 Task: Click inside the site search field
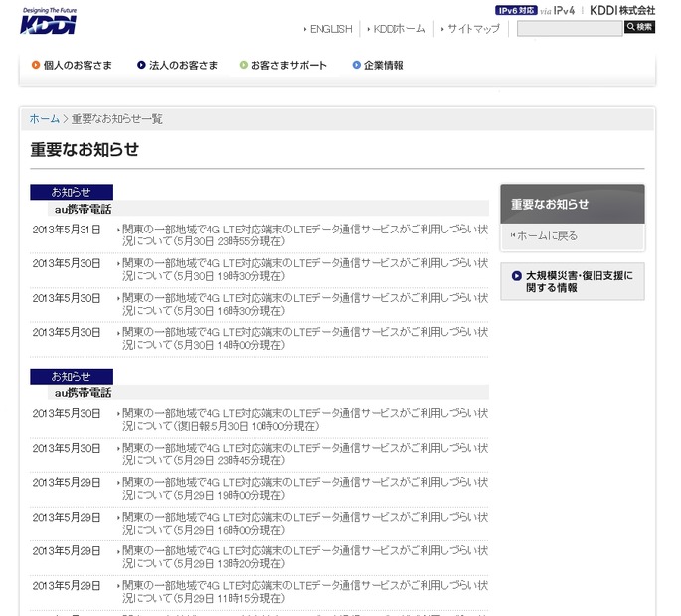(x=569, y=28)
